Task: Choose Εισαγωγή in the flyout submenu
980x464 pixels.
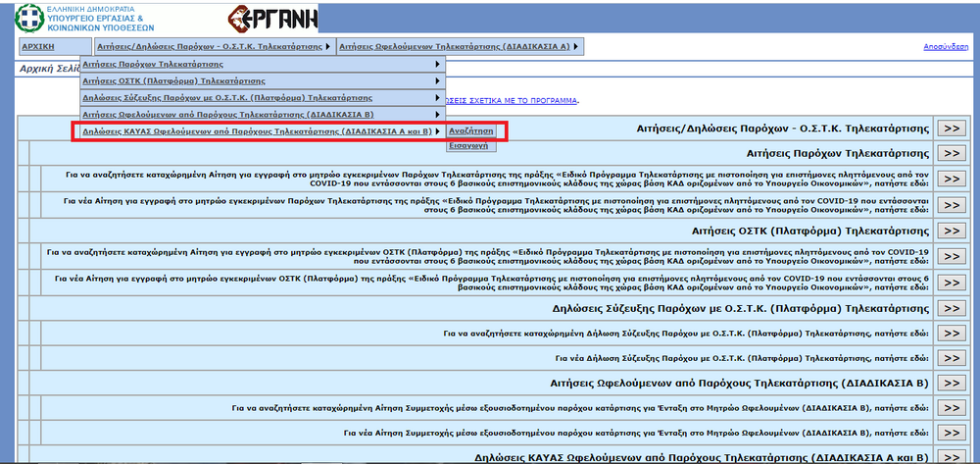Action: pyautogui.click(x=468, y=145)
